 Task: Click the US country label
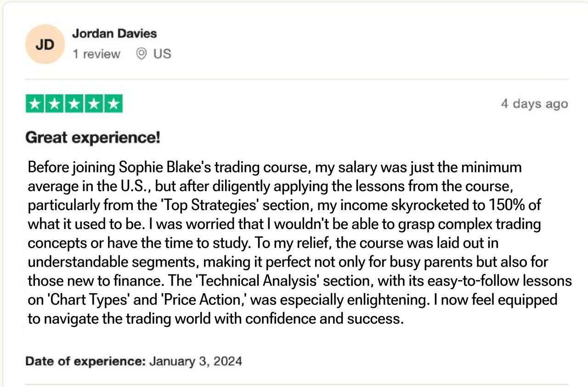point(162,54)
